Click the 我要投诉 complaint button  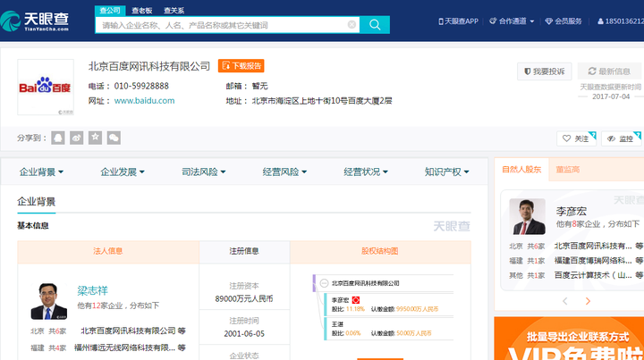pyautogui.click(x=545, y=71)
